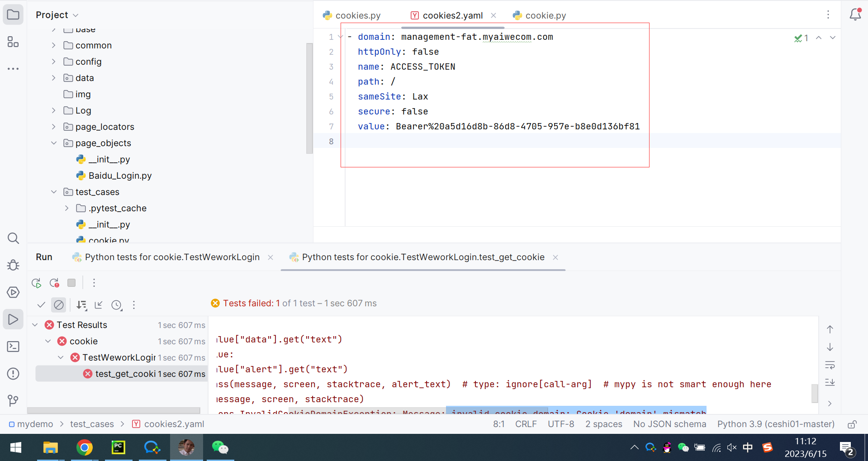Open the Structure tool window icon
Viewport: 868px width, 461px height.
13,42
